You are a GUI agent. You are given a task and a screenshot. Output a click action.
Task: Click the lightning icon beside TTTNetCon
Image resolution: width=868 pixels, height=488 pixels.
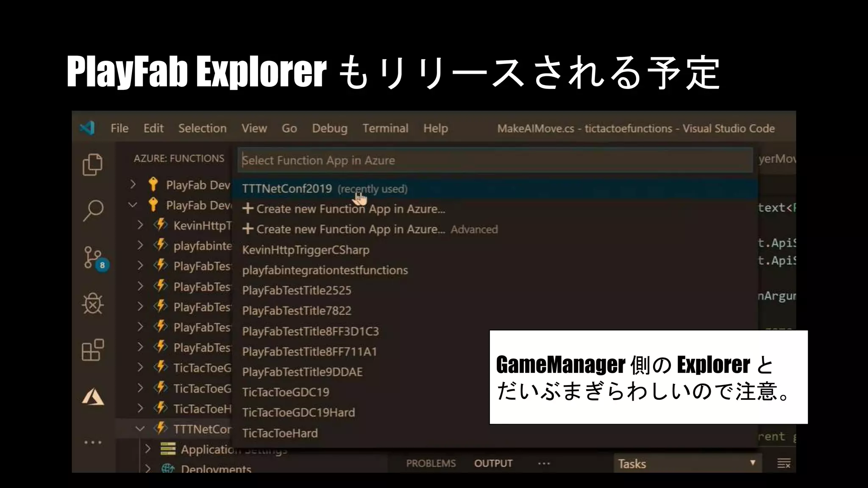pos(161,429)
